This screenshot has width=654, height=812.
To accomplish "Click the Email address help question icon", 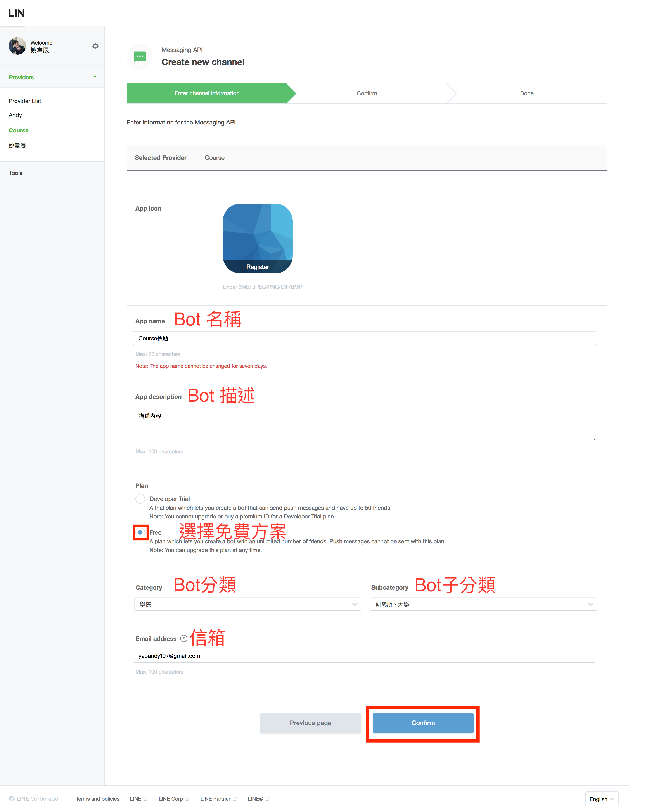I will (x=183, y=638).
